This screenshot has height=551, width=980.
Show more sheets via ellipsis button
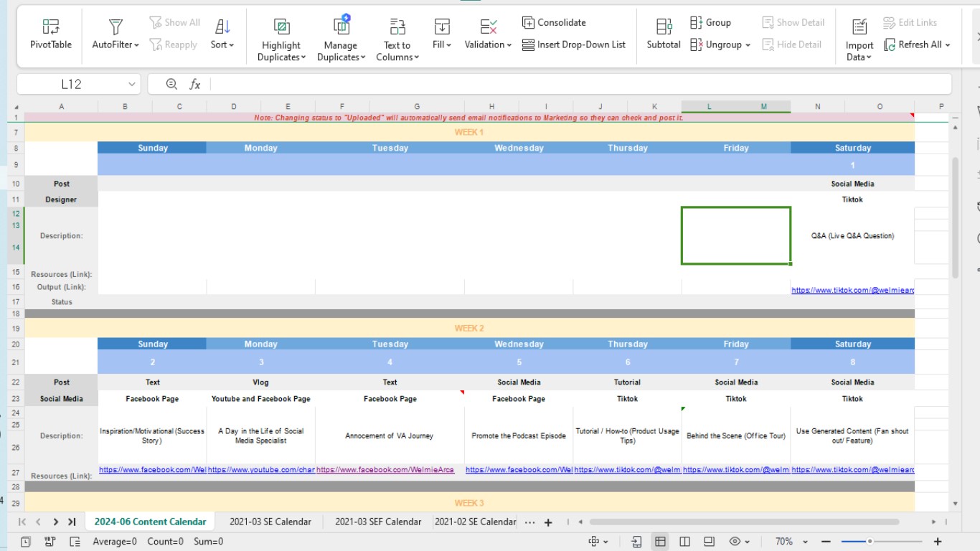pos(529,522)
